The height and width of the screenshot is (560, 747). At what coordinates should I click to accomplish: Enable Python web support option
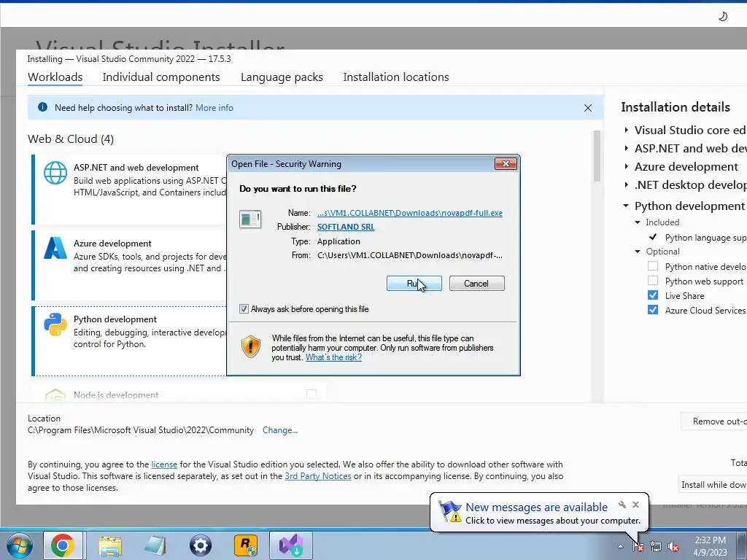(x=653, y=281)
